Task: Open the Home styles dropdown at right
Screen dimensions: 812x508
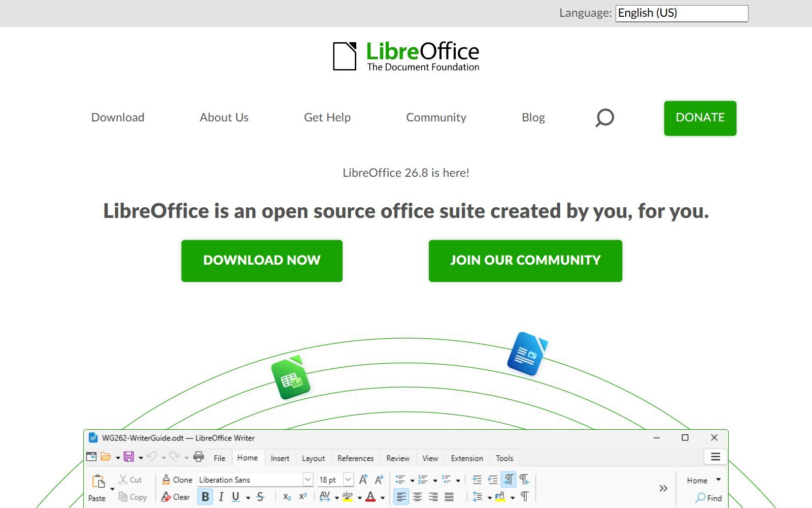Action: (x=718, y=480)
